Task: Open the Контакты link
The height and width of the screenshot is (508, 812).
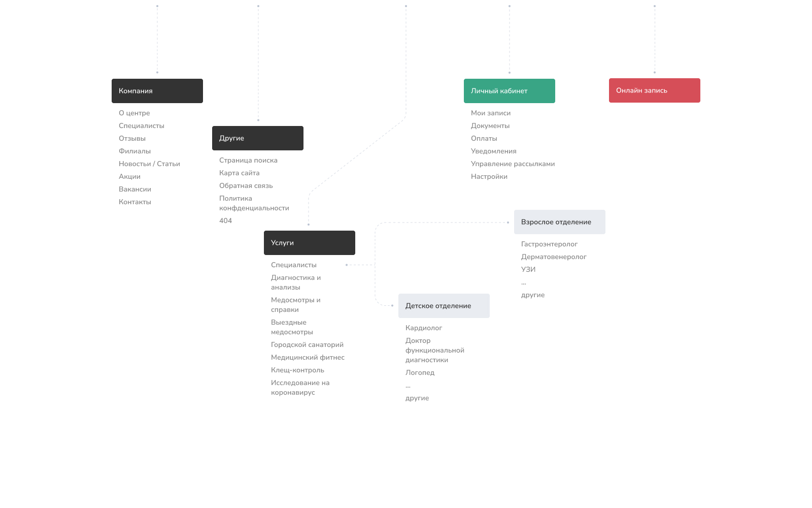Action: tap(135, 202)
